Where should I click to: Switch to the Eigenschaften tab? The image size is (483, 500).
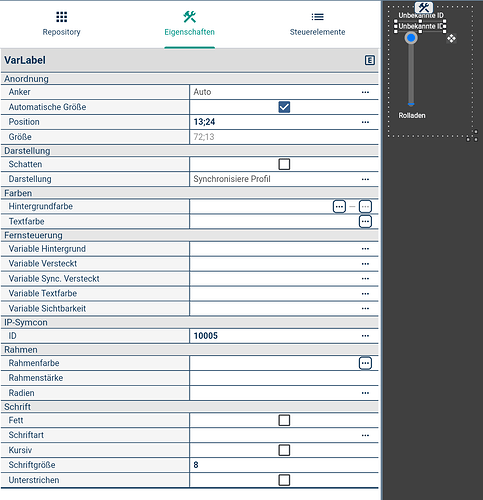point(189,24)
